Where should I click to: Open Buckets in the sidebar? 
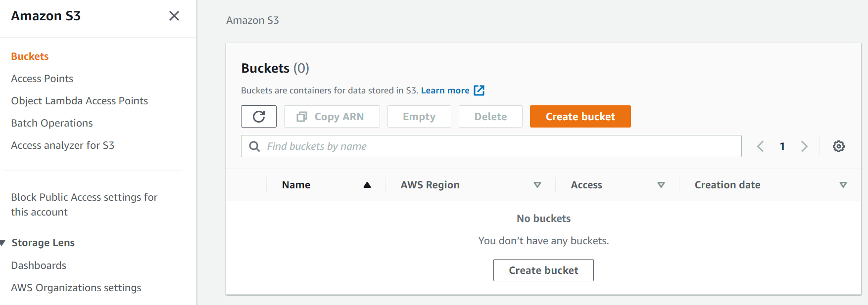point(30,56)
